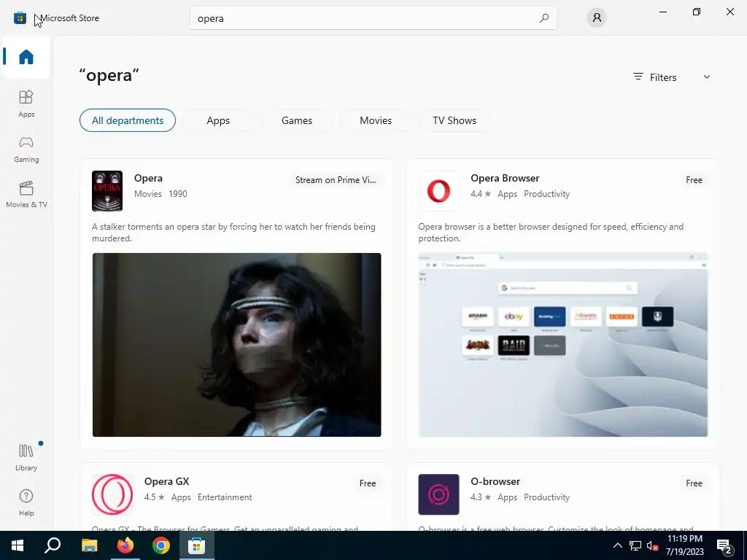Screen dimensions: 747x560
Task: Click the Opera GX logo icon
Action: pyautogui.click(x=112, y=494)
